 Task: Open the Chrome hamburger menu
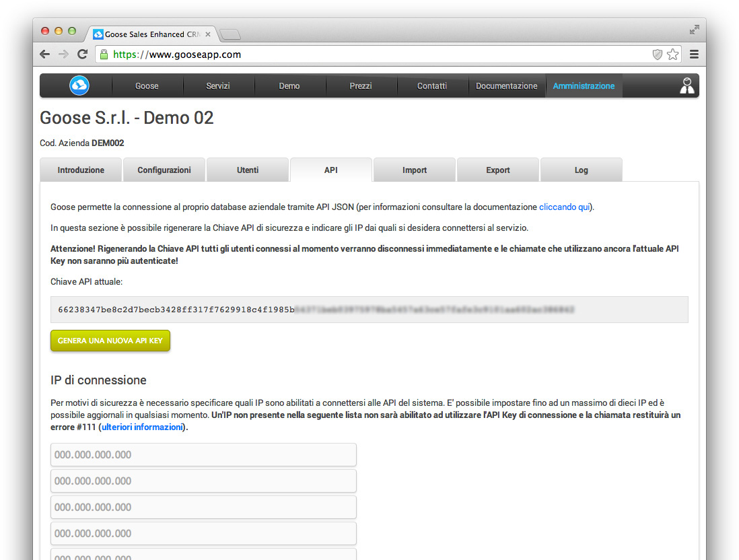[694, 55]
